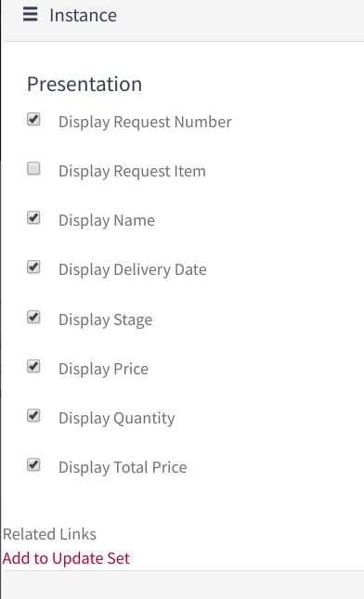Click the 'Display Request Number' label text
Image resolution: width=364 pixels, height=599 pixels.
coord(145,122)
